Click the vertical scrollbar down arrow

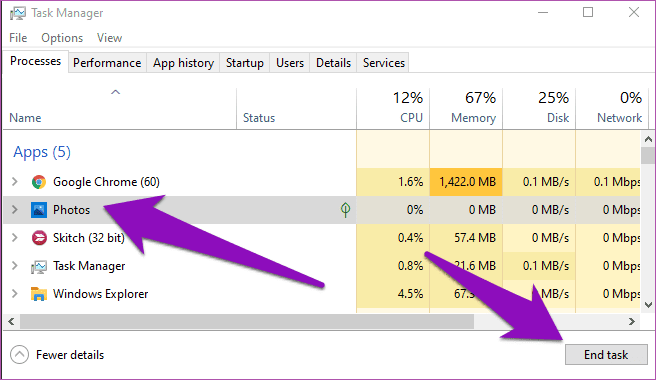648,305
